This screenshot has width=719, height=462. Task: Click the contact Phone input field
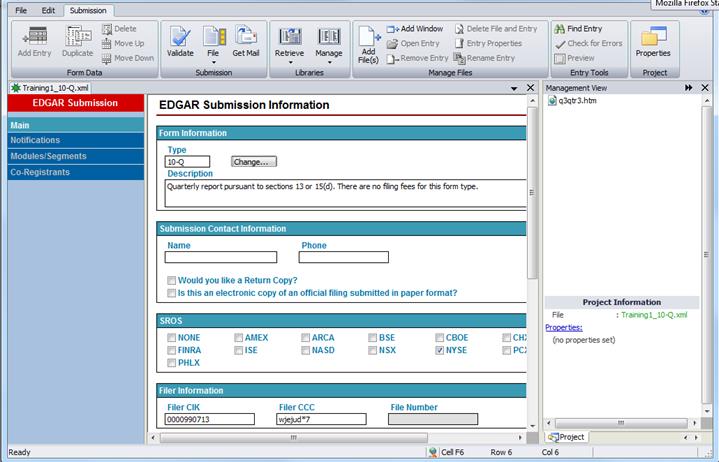343,257
